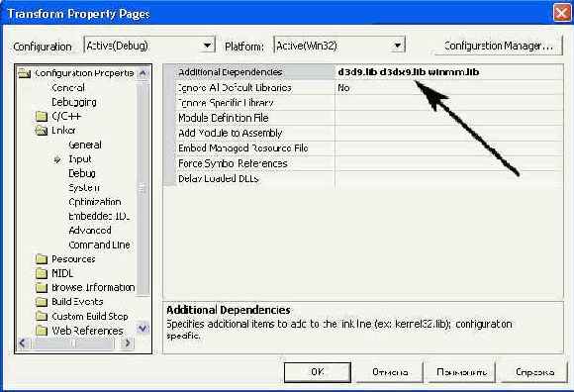Click the tree scroll down arrow
This screenshot has height=392, width=574.
click(143, 329)
